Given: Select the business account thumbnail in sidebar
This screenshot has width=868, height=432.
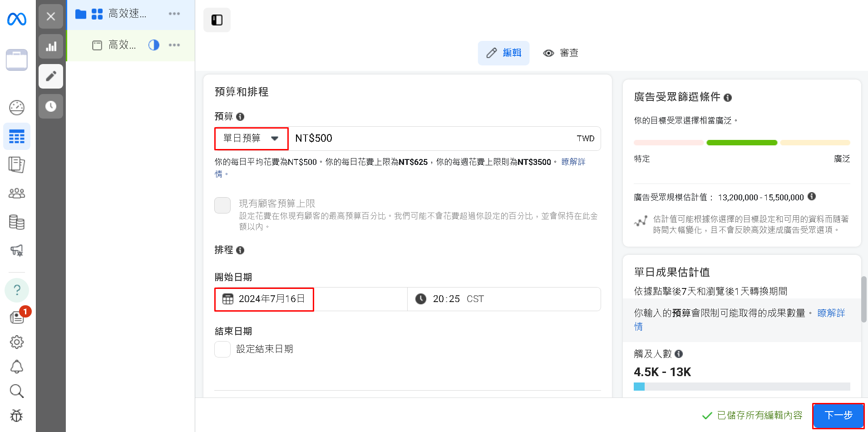Looking at the screenshot, I should 17,60.
